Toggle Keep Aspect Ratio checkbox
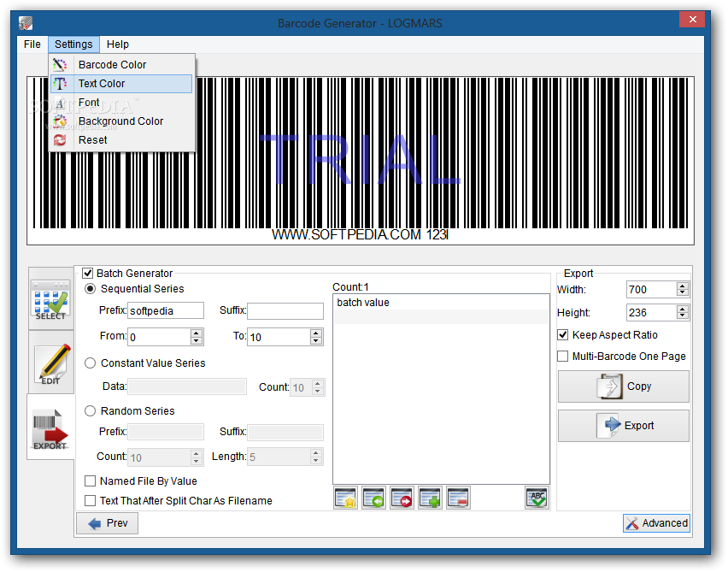Image resolution: width=728 pixels, height=572 pixels. pos(563,334)
